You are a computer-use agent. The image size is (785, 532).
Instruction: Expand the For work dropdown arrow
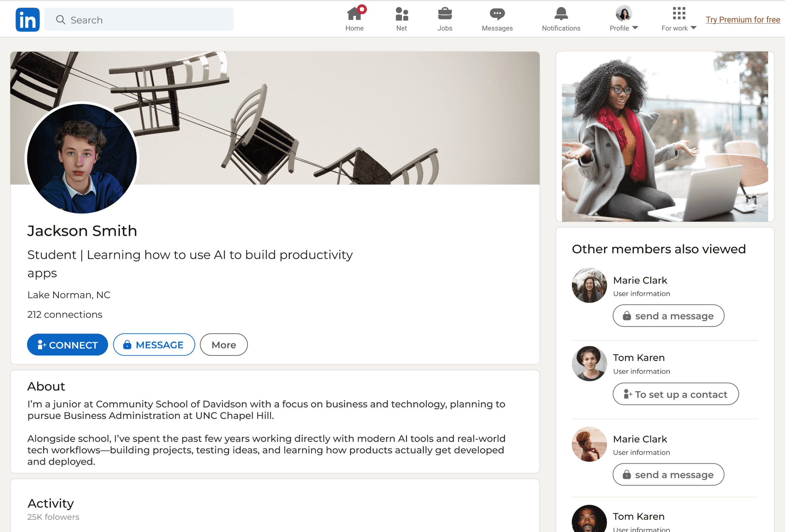[694, 28]
